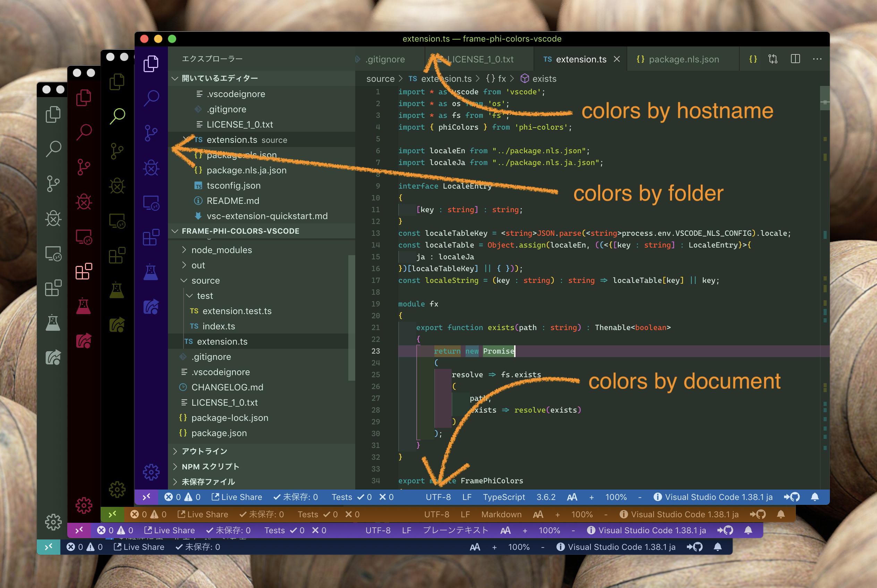Open the Manage settings gear
The width and height of the screenshot is (877, 588).
[151, 472]
